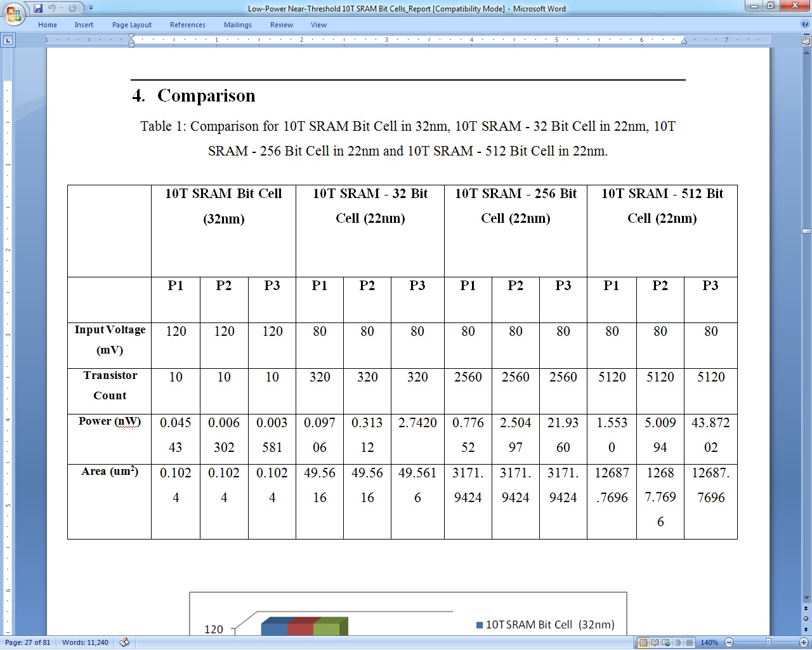Image resolution: width=812 pixels, height=650 pixels.
Task: Go to next page browse button
Action: (x=806, y=629)
